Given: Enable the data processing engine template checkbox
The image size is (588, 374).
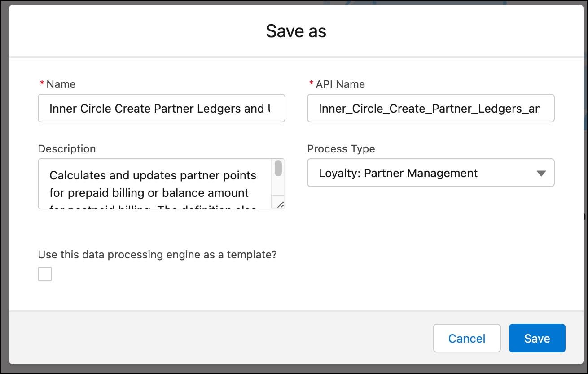Looking at the screenshot, I should (x=45, y=274).
